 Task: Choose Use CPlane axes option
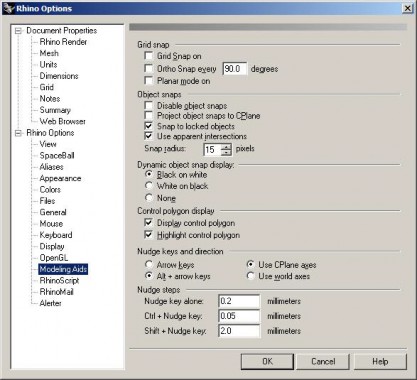pos(250,265)
